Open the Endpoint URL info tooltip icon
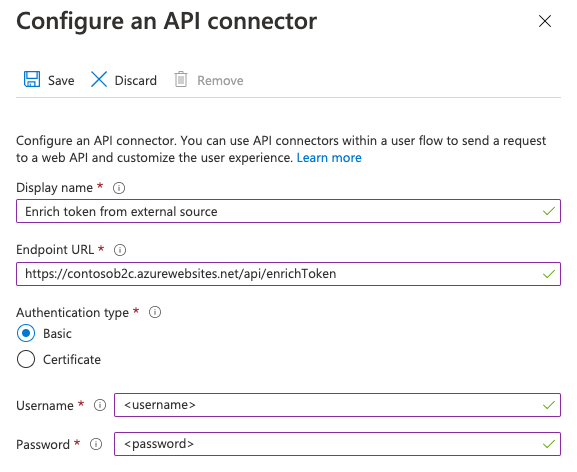 click(120, 250)
